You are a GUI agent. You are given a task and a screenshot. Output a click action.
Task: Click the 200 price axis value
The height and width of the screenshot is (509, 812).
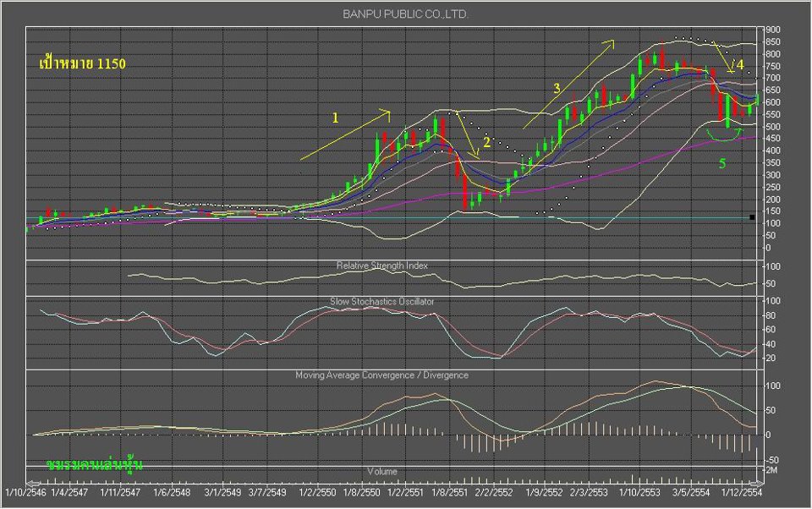772,200
